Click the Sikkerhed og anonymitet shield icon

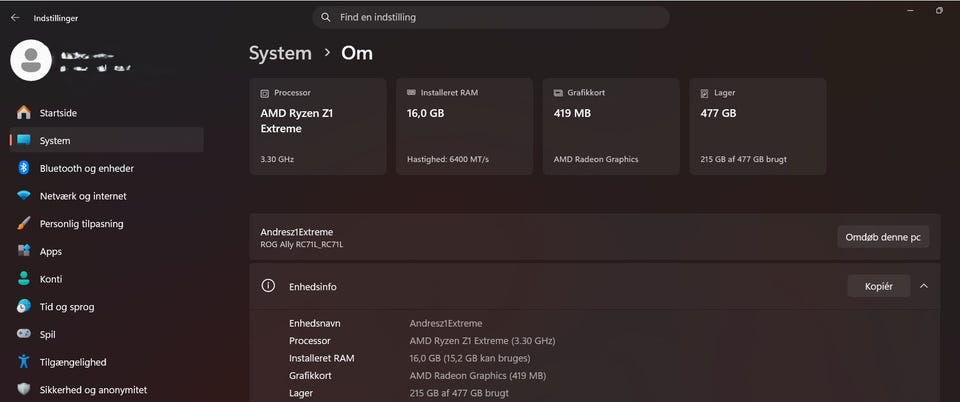tap(24, 389)
